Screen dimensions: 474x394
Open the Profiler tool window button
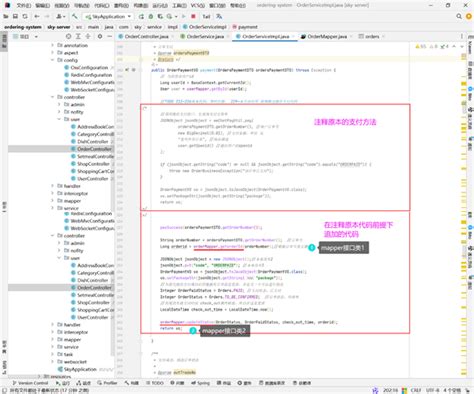tap(108, 383)
